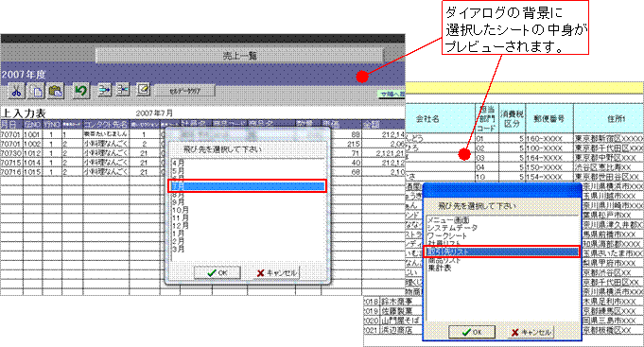Click the 売上一覧 title bar button
The height and width of the screenshot is (347, 644).
click(239, 56)
